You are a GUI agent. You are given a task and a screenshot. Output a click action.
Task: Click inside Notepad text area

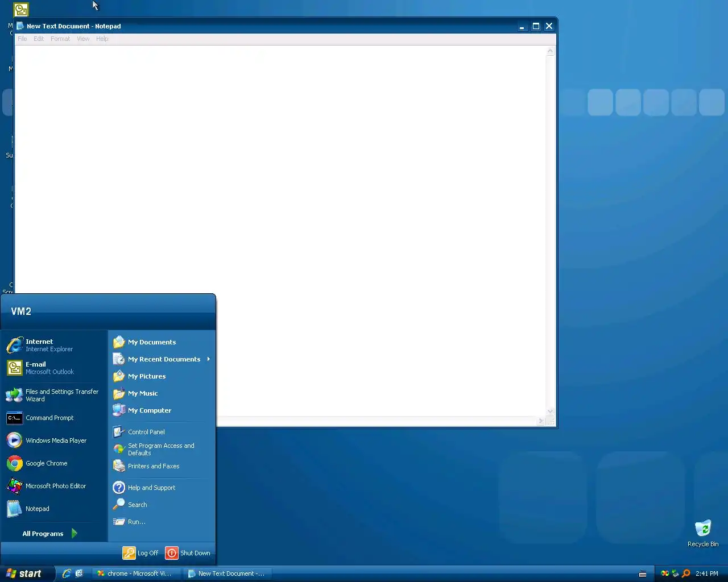[x=280, y=230]
